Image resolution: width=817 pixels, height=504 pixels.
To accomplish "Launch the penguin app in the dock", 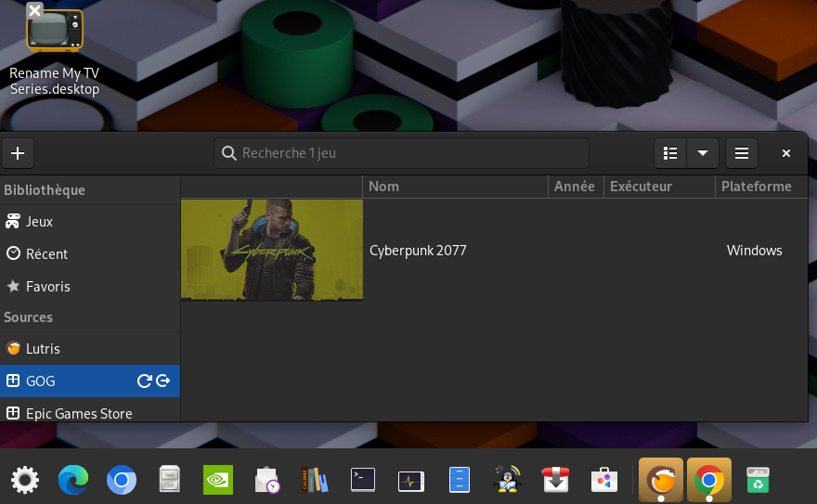I will pos(508,479).
